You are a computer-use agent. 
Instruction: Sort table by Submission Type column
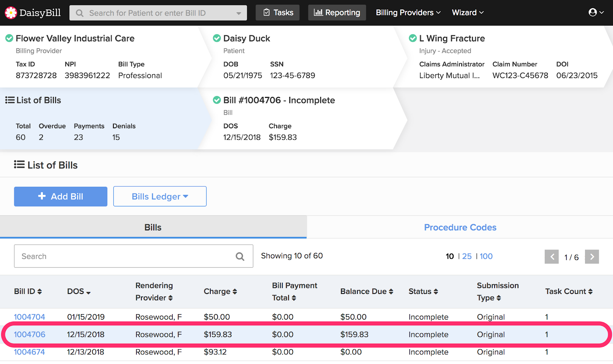(x=498, y=292)
